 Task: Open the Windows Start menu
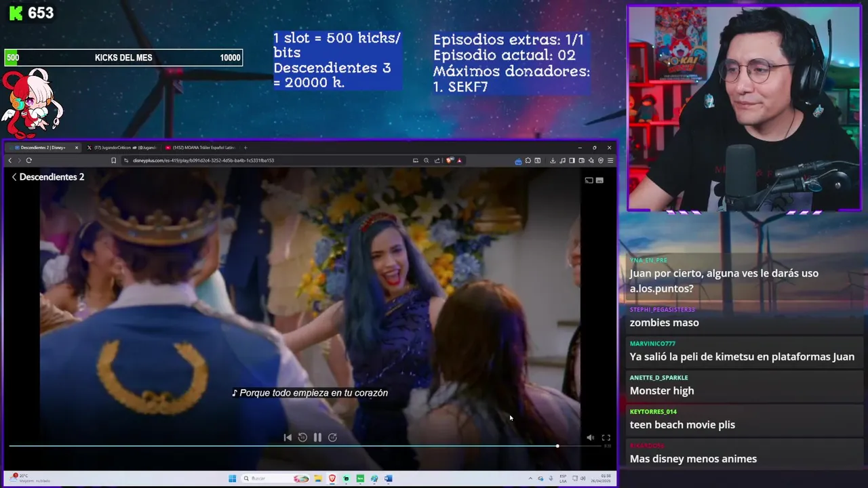(x=232, y=479)
